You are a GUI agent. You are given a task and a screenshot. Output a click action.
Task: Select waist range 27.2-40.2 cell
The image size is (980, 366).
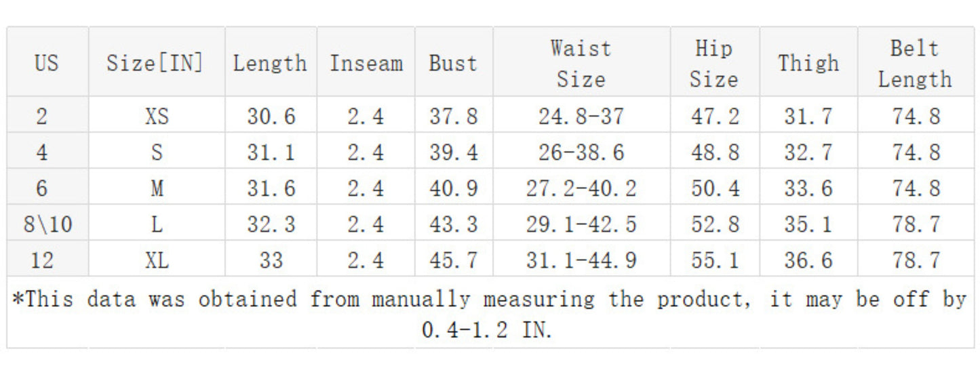pyautogui.click(x=581, y=188)
